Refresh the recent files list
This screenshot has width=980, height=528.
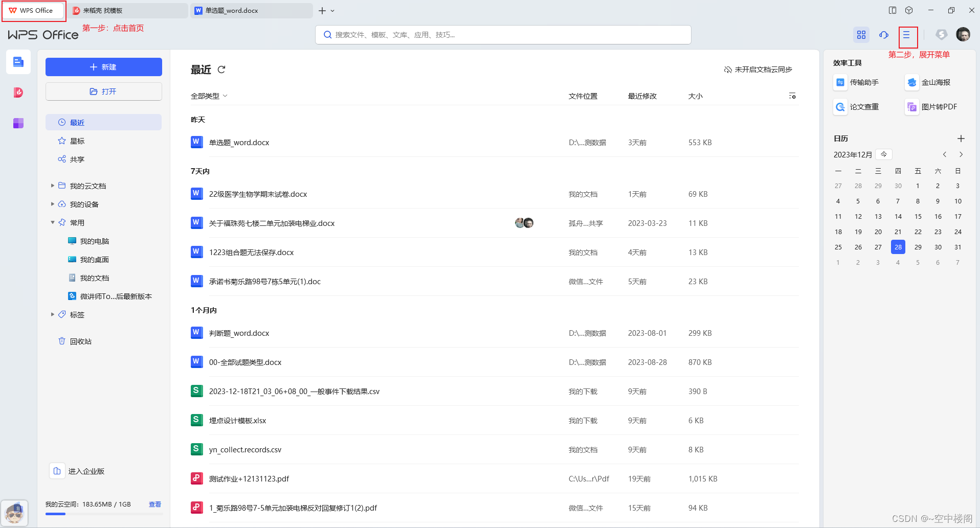click(221, 70)
